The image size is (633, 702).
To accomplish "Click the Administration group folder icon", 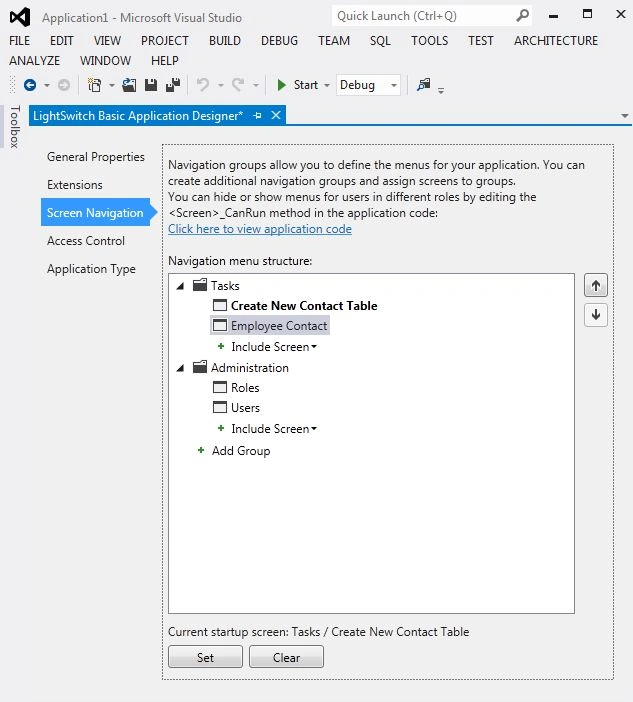I will [200, 367].
